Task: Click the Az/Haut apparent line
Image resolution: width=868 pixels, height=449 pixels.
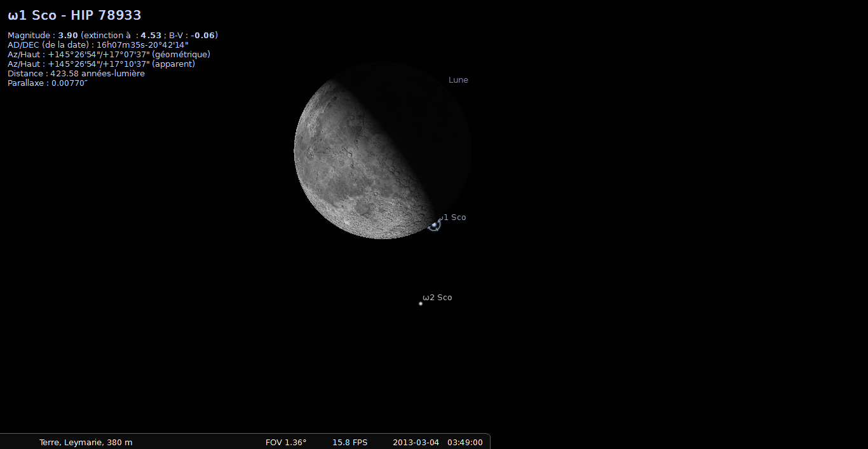Action: click(101, 64)
